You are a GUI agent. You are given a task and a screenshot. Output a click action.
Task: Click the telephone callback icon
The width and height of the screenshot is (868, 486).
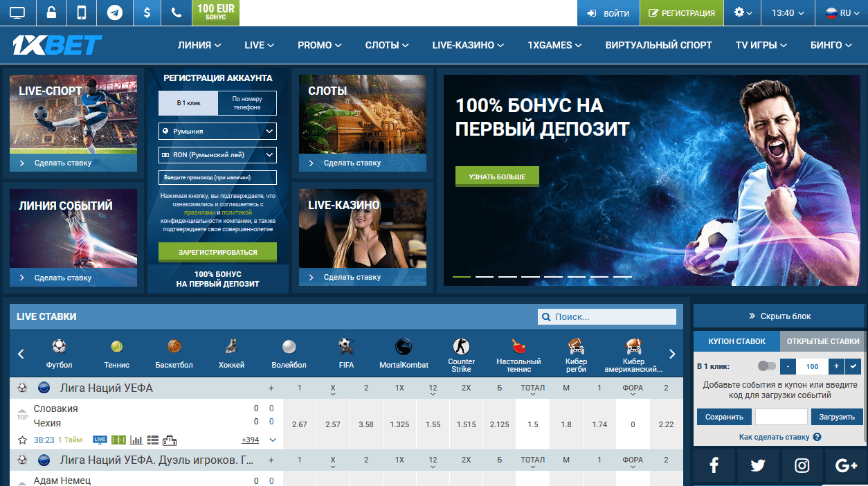pyautogui.click(x=177, y=12)
